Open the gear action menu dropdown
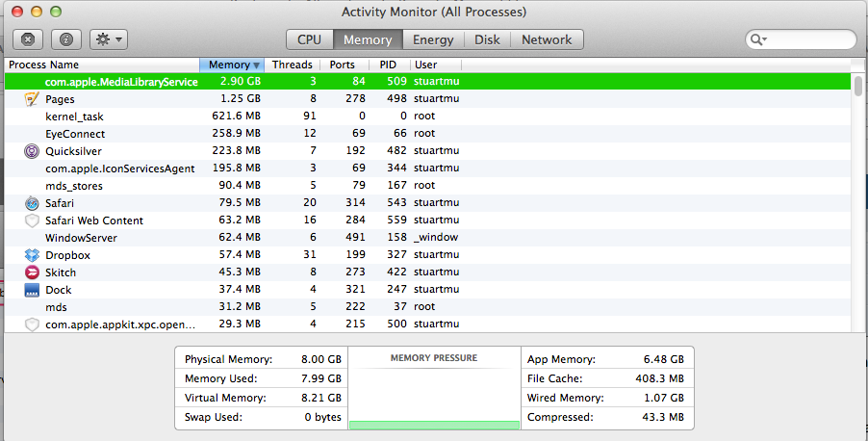 pyautogui.click(x=109, y=39)
